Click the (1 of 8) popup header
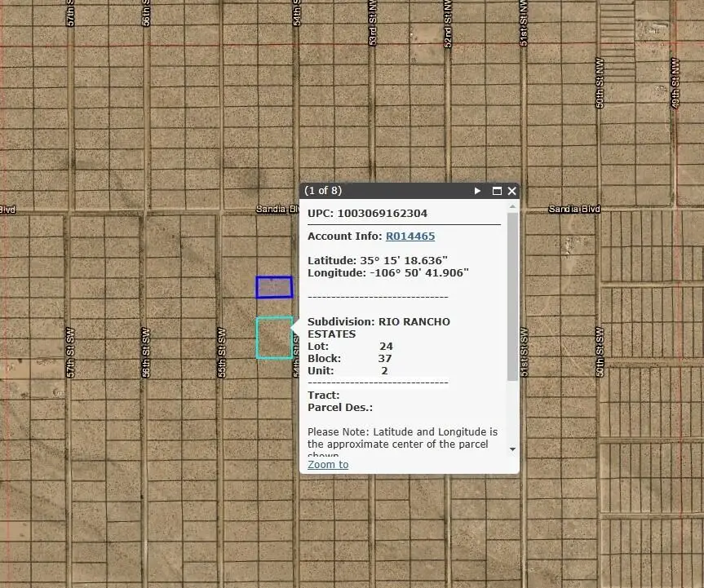This screenshot has width=704, height=588. click(x=323, y=190)
